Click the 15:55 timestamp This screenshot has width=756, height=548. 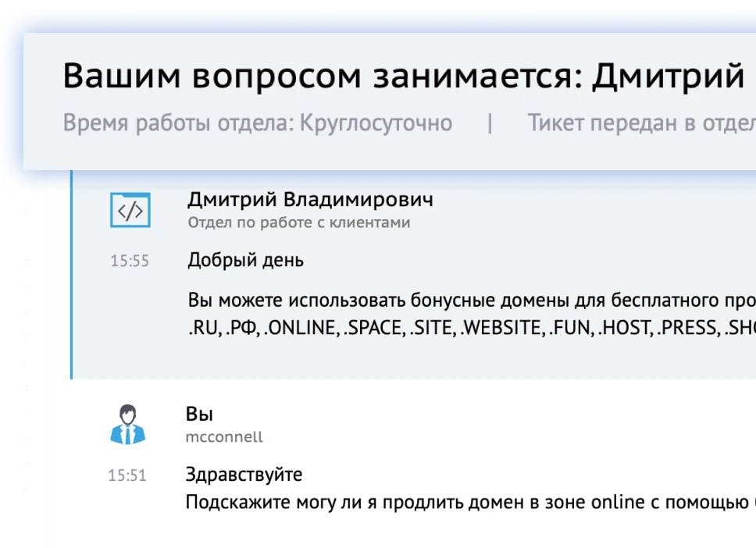130,261
